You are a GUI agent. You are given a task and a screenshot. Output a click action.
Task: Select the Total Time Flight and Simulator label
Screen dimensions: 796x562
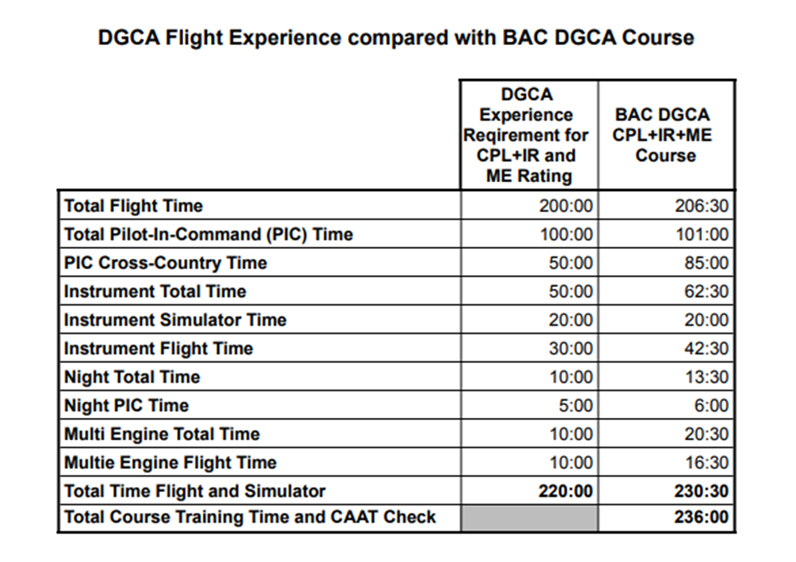[194, 491]
